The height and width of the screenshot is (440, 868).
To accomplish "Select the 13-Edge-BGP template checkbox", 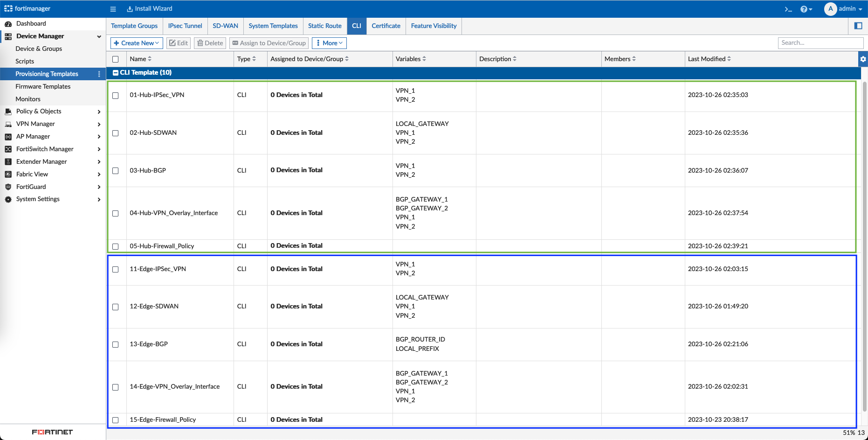I will pyautogui.click(x=116, y=344).
